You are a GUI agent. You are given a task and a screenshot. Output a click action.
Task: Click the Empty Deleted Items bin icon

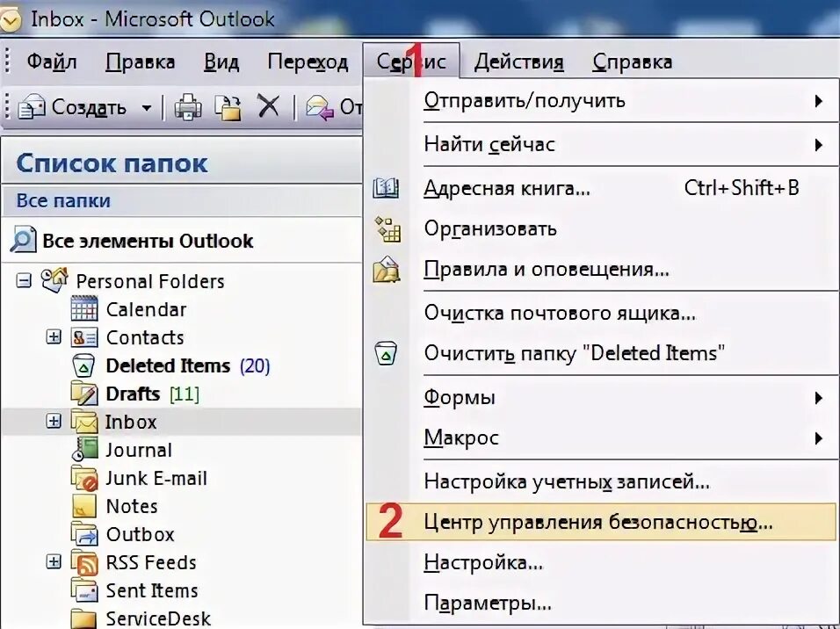pos(387,353)
